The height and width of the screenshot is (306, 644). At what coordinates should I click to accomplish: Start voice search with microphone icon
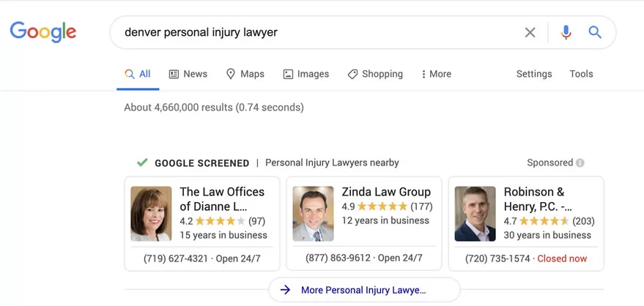point(566,32)
